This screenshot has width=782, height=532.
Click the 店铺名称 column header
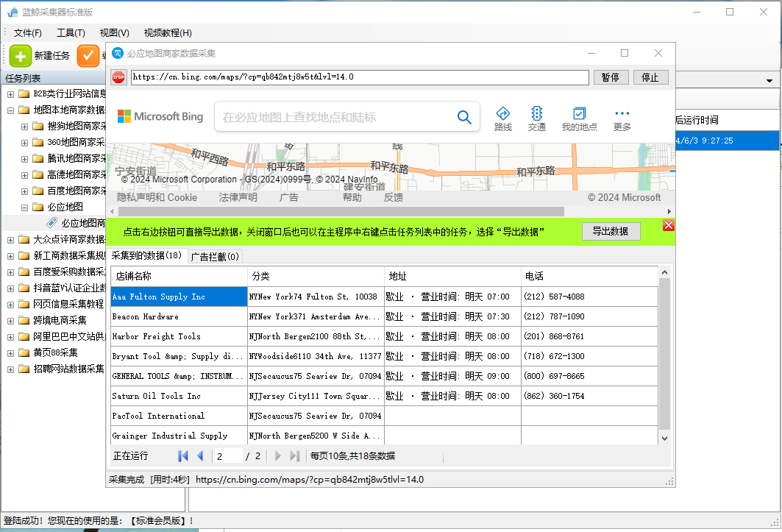click(x=179, y=276)
